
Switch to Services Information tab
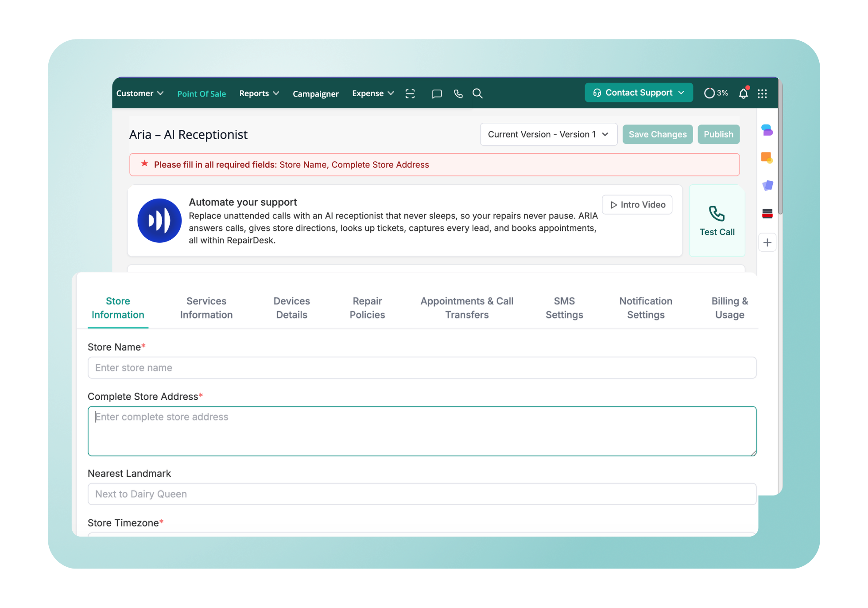pos(206,308)
